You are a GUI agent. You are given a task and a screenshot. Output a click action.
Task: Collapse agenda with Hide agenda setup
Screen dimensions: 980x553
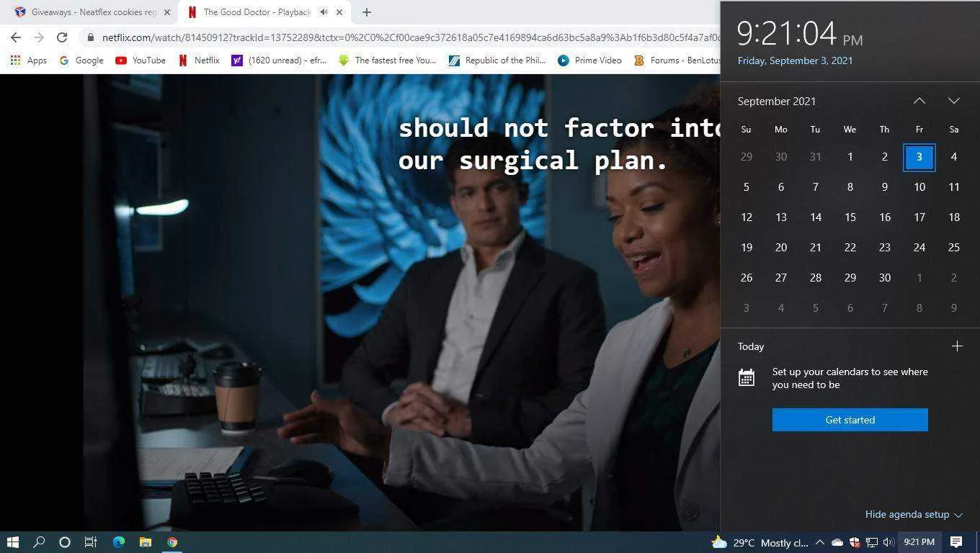tap(914, 514)
